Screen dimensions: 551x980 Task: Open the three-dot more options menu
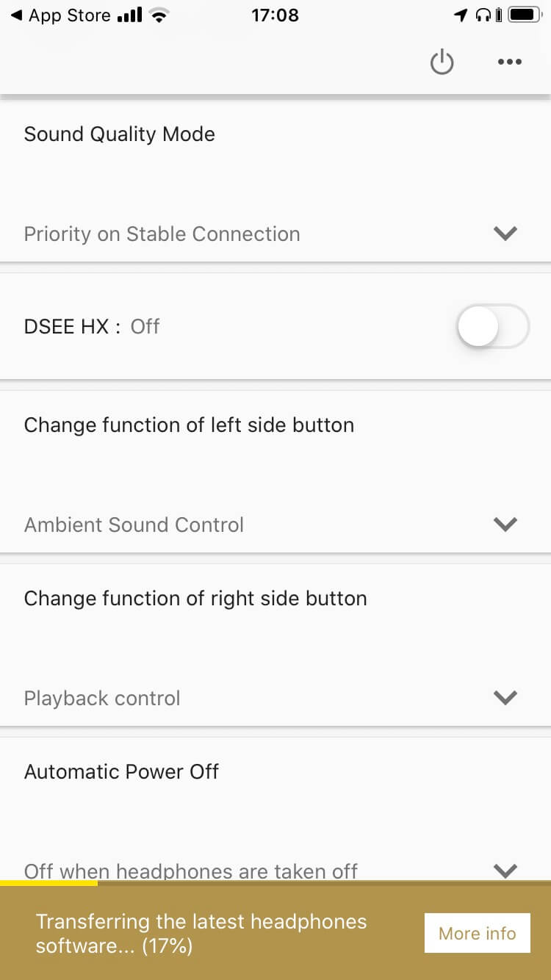509,62
